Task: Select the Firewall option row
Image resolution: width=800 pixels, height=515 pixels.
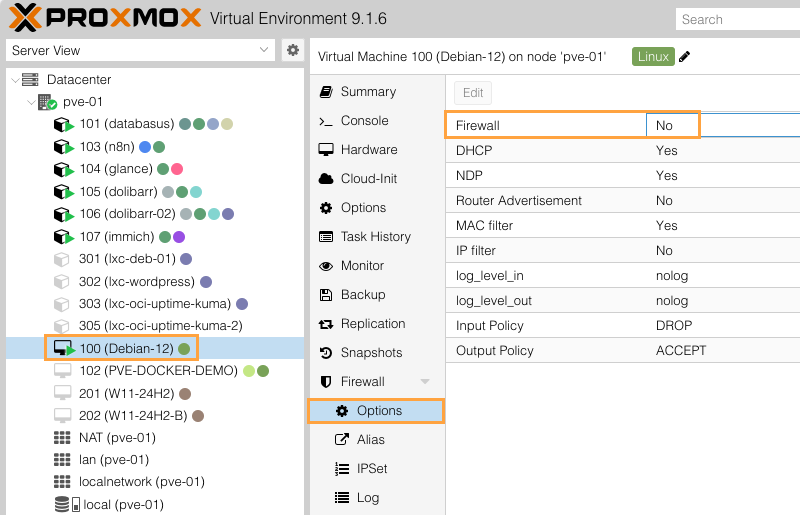Action: pos(623,126)
